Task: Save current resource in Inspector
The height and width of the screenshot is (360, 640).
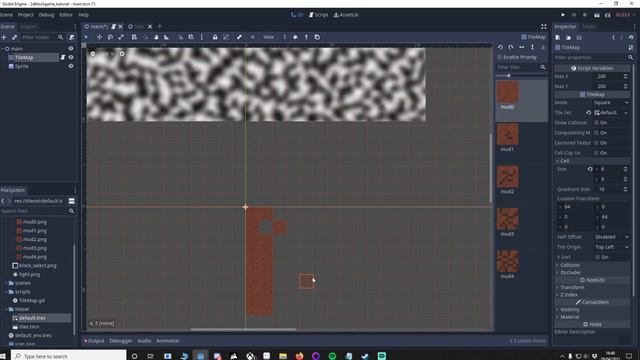Action: (x=579, y=37)
